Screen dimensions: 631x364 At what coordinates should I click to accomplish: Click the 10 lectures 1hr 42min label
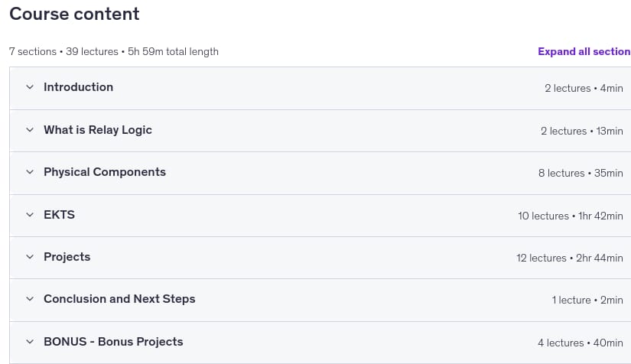coord(571,216)
